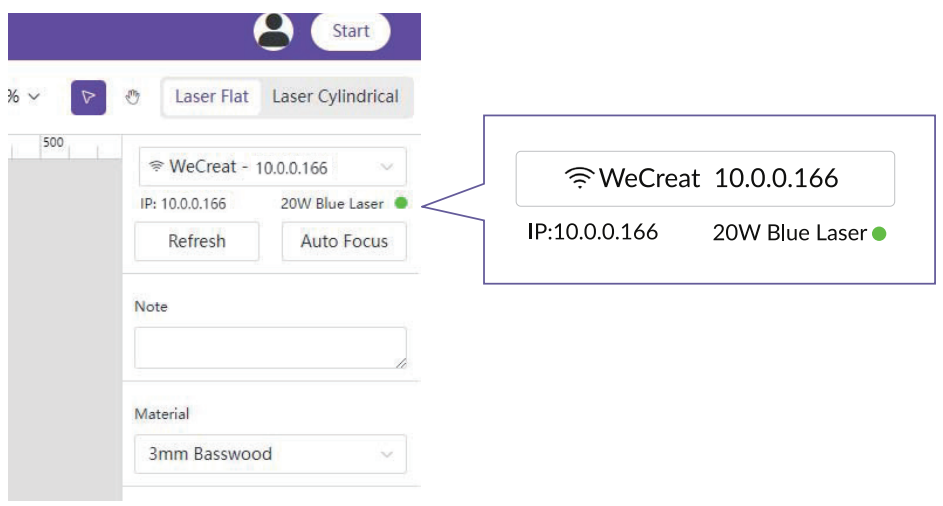The image size is (943, 506).
Task: Click the 20W Blue Laser label
Action: point(332,204)
